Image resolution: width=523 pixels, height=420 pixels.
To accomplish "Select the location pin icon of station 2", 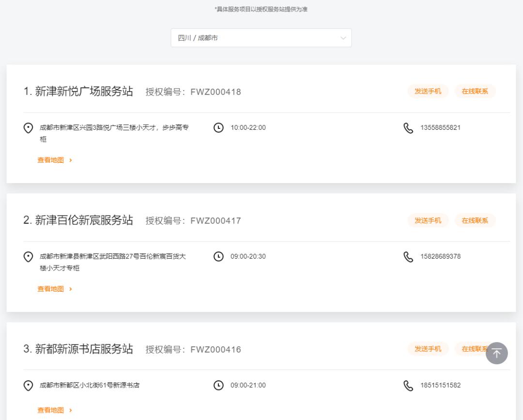I will click(28, 256).
